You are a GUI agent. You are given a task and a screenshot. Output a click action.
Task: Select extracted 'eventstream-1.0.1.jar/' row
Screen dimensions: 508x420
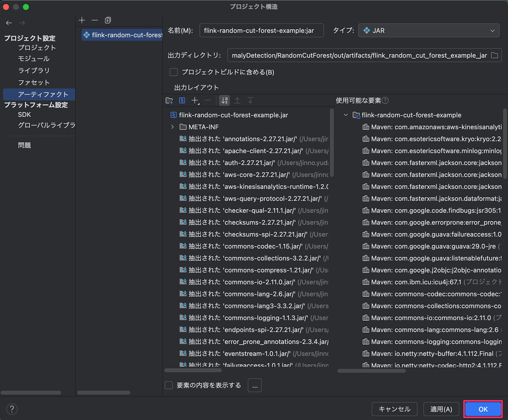[x=253, y=354]
